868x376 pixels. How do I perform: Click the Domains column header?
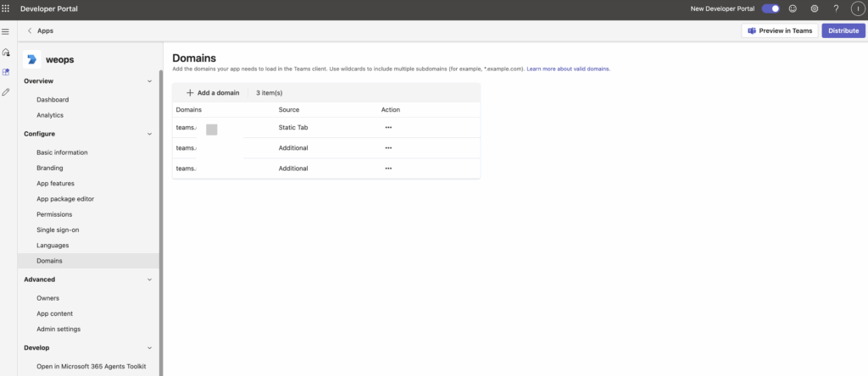tap(189, 110)
